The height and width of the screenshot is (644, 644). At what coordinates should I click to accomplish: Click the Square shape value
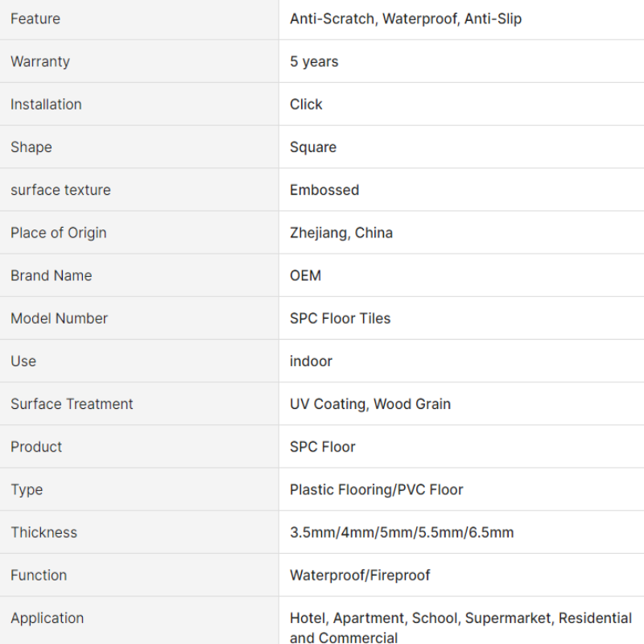pyautogui.click(x=313, y=147)
